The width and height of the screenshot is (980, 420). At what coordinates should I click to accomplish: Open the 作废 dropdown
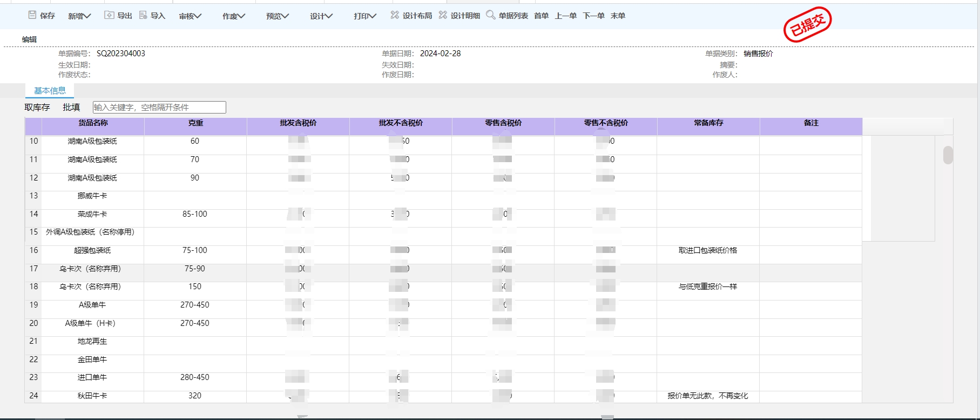pos(234,16)
